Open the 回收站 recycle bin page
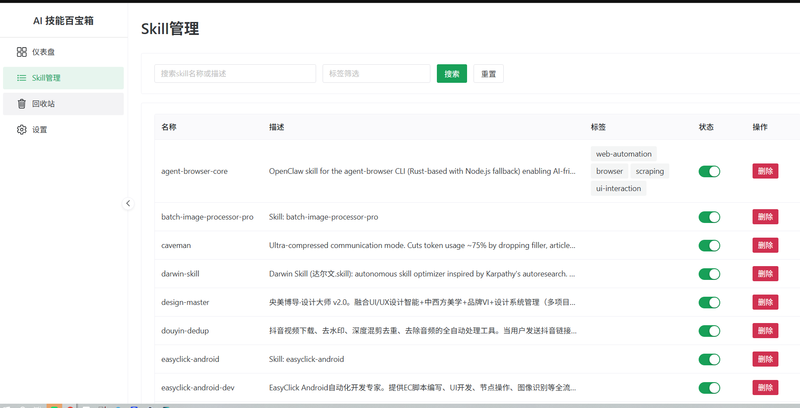This screenshot has height=408, width=800. (x=63, y=104)
